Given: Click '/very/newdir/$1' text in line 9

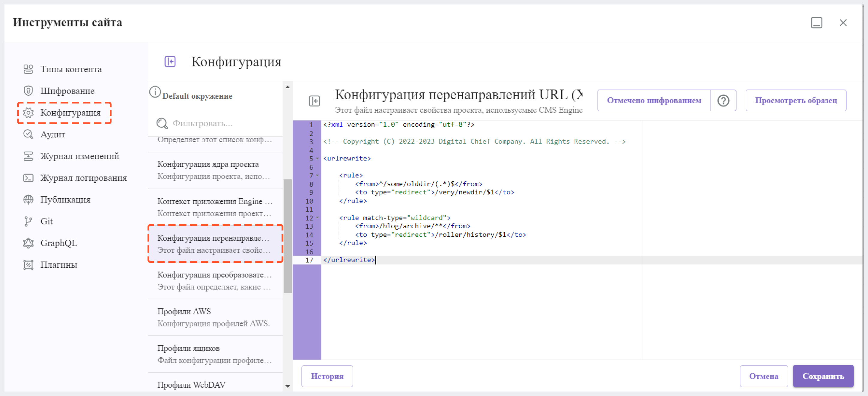Looking at the screenshot, I should 465,192.
